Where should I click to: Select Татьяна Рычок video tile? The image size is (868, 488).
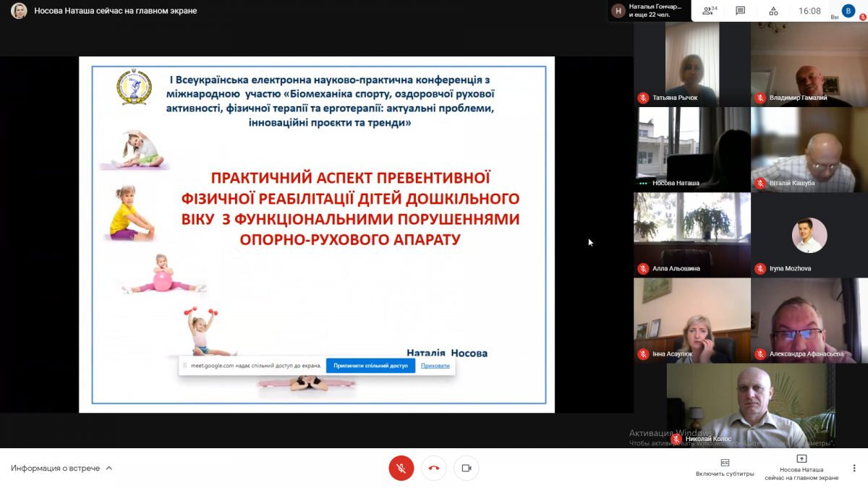coord(692,64)
